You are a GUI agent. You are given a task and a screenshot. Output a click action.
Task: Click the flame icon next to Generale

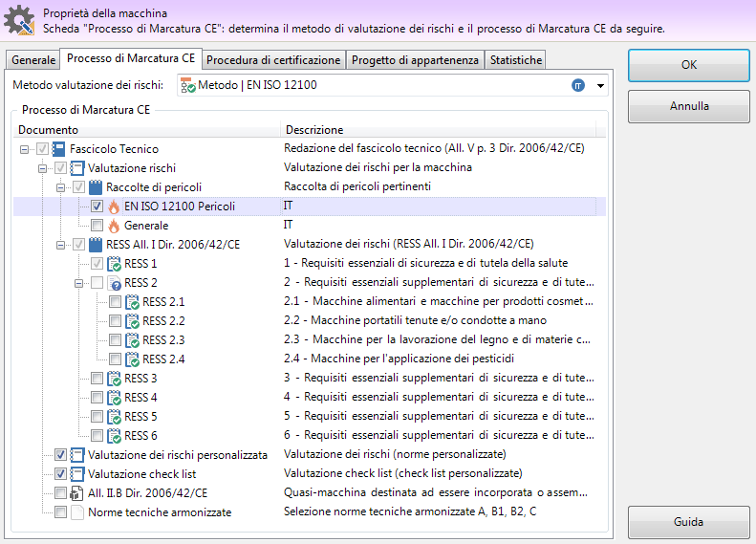[114, 226]
